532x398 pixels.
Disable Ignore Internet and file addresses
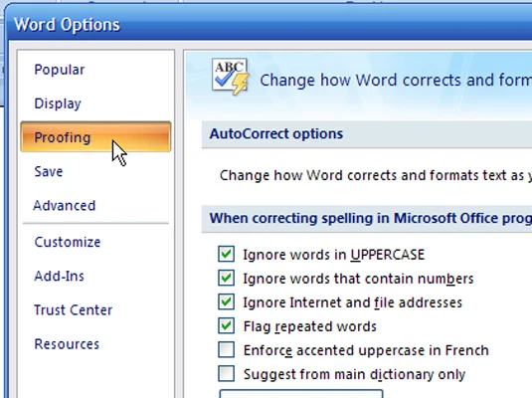click(x=227, y=301)
